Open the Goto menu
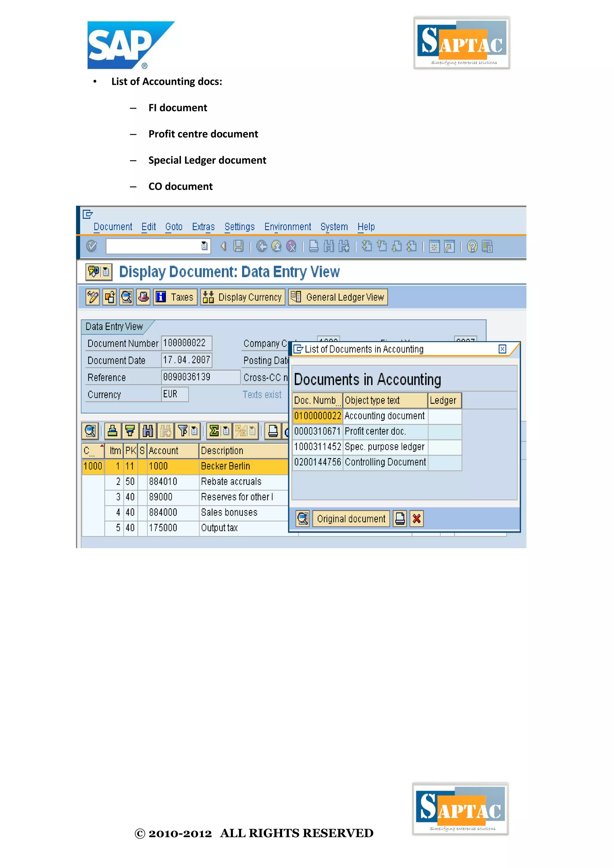Image resolution: width=614 pixels, height=868 pixels. (174, 227)
